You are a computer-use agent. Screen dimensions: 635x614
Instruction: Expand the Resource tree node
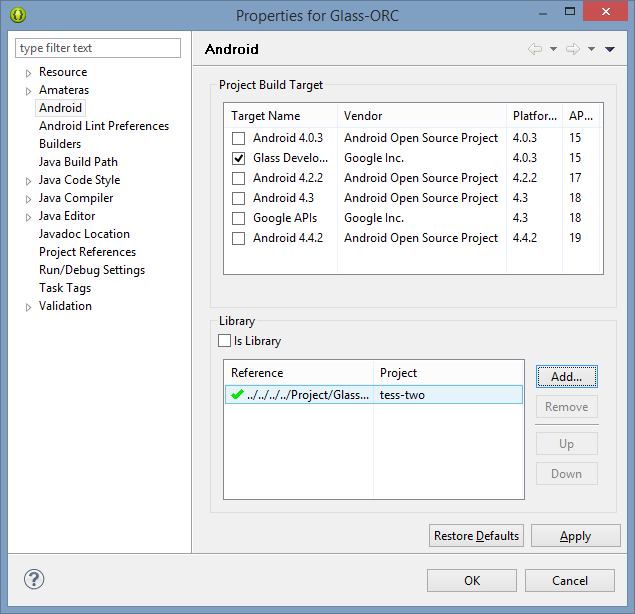pyautogui.click(x=28, y=73)
